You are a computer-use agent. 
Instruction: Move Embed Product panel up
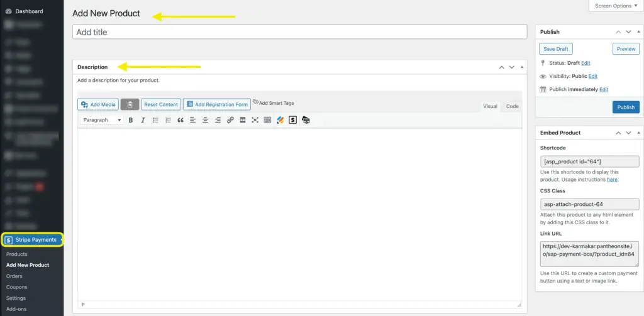[618, 133]
